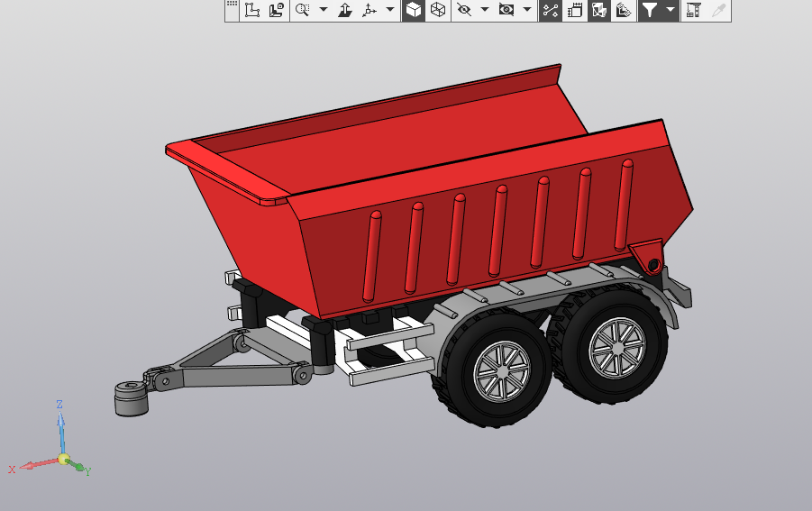The width and height of the screenshot is (812, 511).
Task: Click the toolbar drag handle grip
Action: click(232, 5)
